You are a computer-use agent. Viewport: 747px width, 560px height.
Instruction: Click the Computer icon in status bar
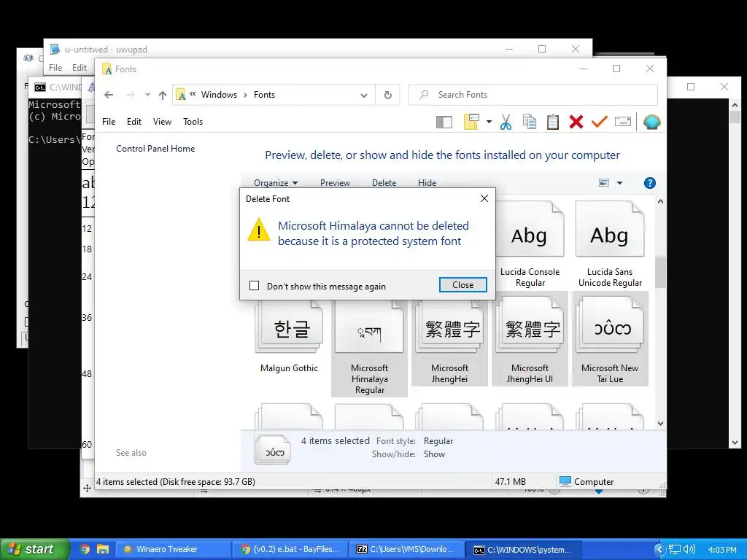point(565,481)
